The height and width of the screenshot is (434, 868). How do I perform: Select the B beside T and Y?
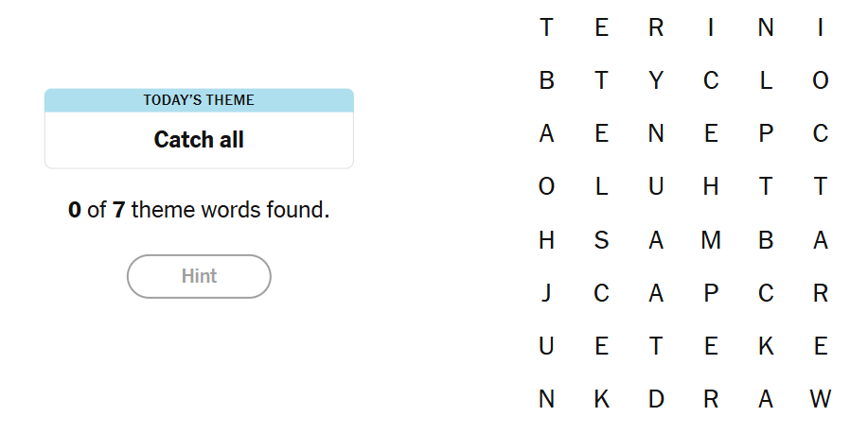tap(546, 81)
